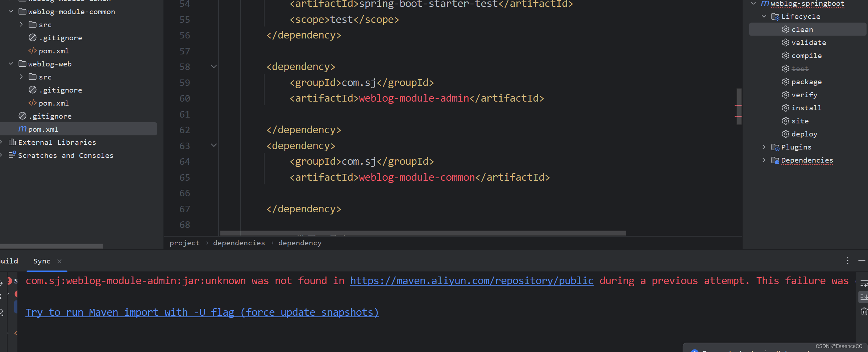
Task: Click dependencies in the breadcrumb bar
Action: coord(238,243)
